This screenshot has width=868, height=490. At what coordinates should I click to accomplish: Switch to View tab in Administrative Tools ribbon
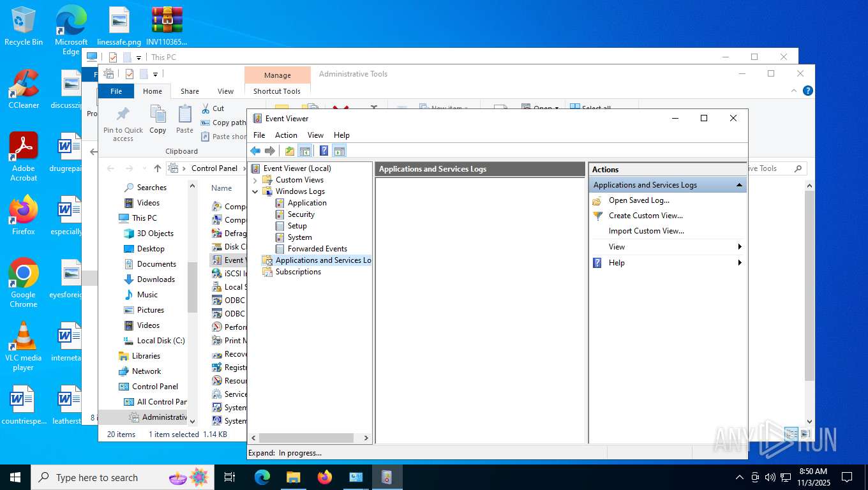pyautogui.click(x=225, y=91)
